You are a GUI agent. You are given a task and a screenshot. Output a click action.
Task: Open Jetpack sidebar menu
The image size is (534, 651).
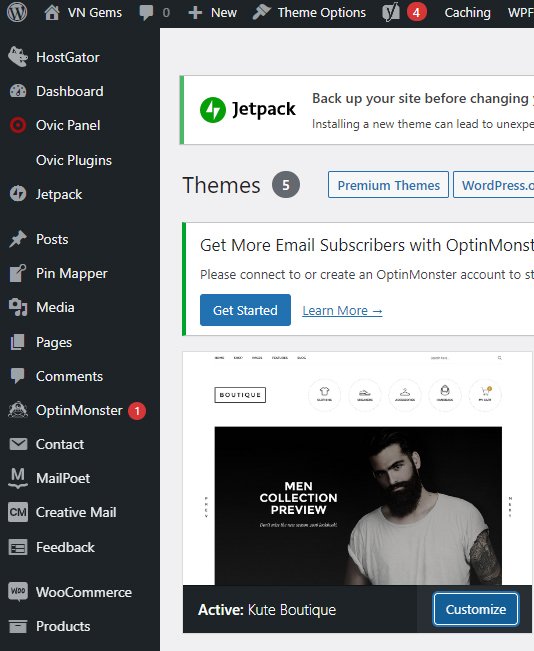[59, 194]
